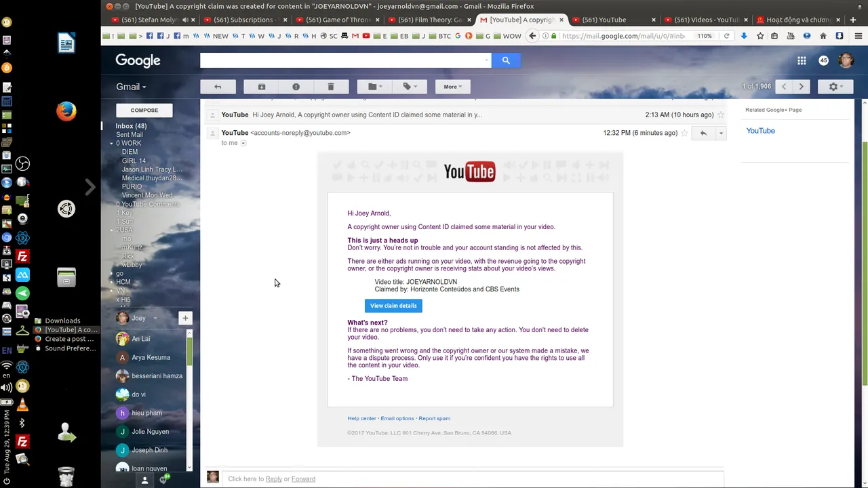
Task: Open chat with Jolie Nguyen
Action: tap(149, 431)
